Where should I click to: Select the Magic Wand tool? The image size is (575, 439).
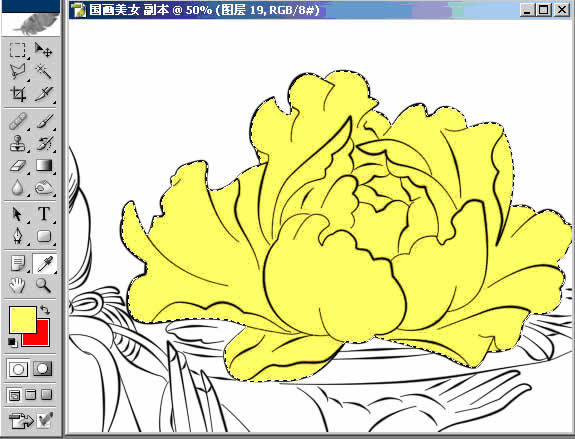(x=44, y=72)
